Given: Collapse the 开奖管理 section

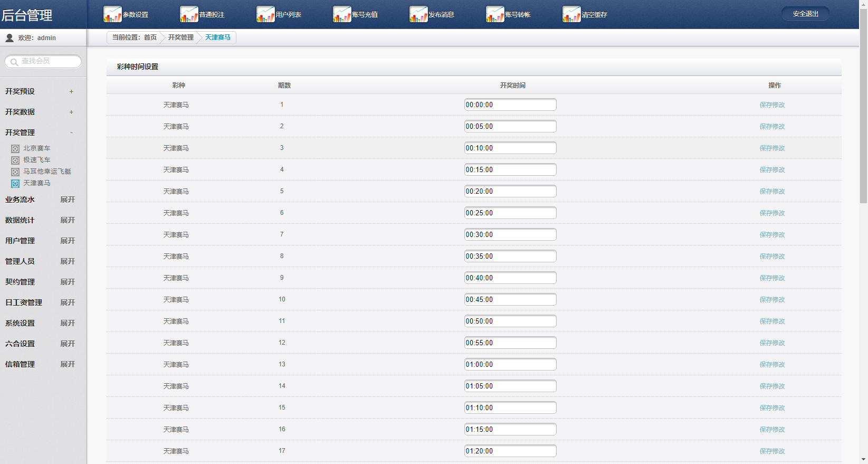Looking at the screenshot, I should (71, 133).
